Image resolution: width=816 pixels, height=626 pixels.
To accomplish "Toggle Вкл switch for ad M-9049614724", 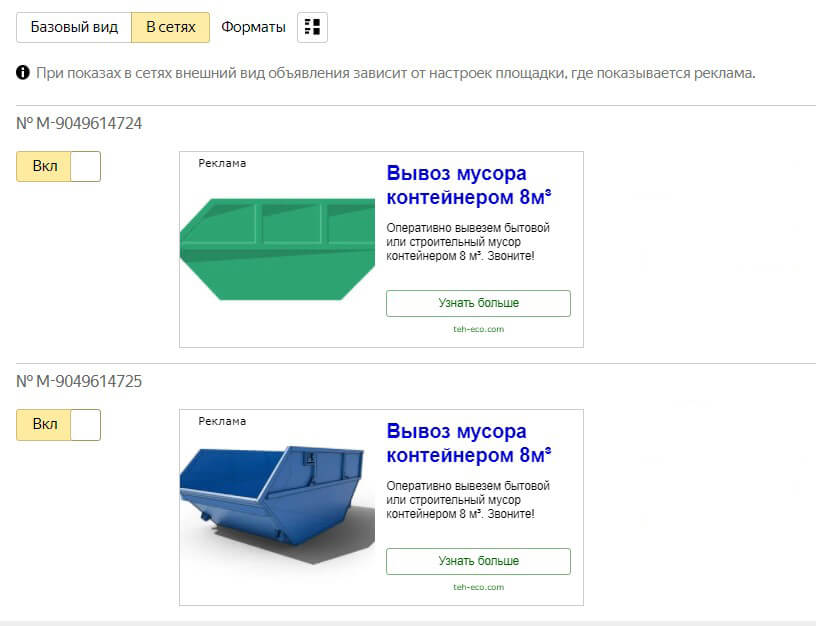I will (x=58, y=167).
